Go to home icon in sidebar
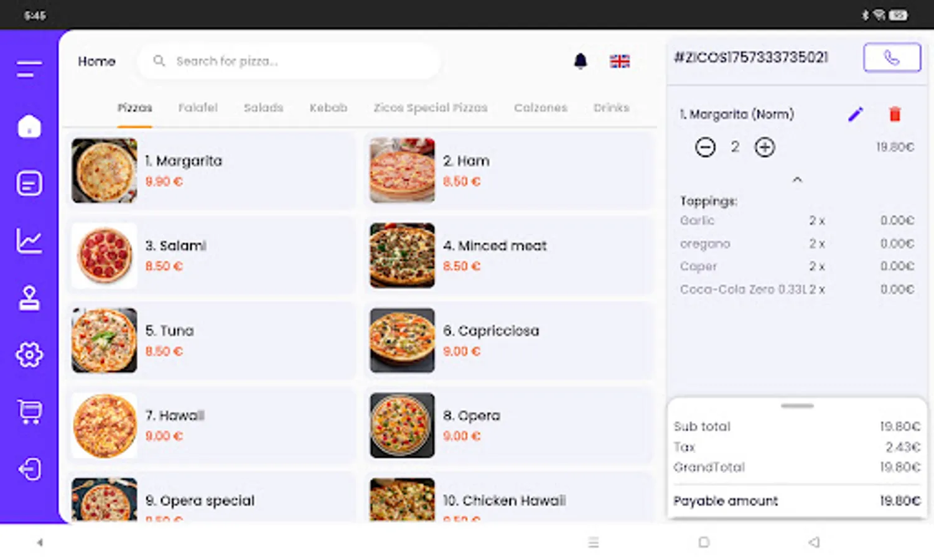Screen dimensions: 934x560 point(29,126)
